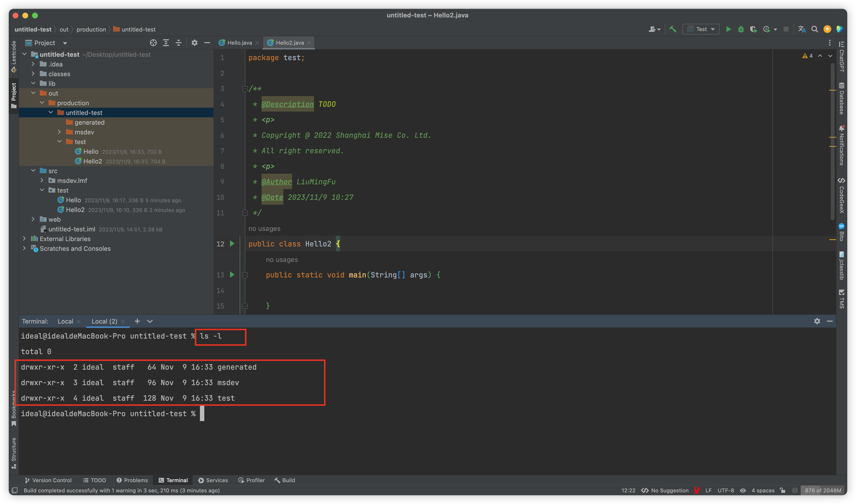Screen dimensions: 856x504
Task: Click the Profile run clock icon
Action: tap(766, 29)
